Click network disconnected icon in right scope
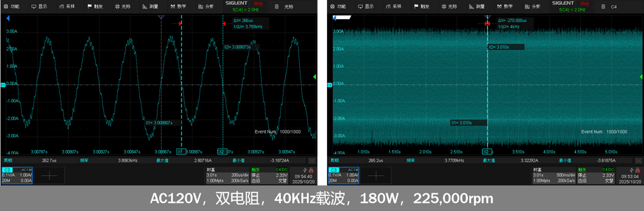The width and height of the screenshot is (644, 211). click(x=638, y=170)
